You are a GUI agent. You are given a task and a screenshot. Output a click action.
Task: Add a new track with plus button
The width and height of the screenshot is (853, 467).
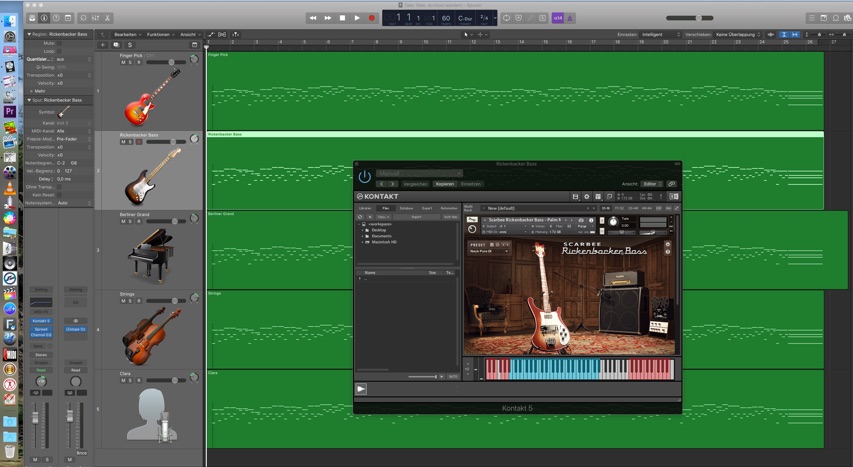(103, 45)
